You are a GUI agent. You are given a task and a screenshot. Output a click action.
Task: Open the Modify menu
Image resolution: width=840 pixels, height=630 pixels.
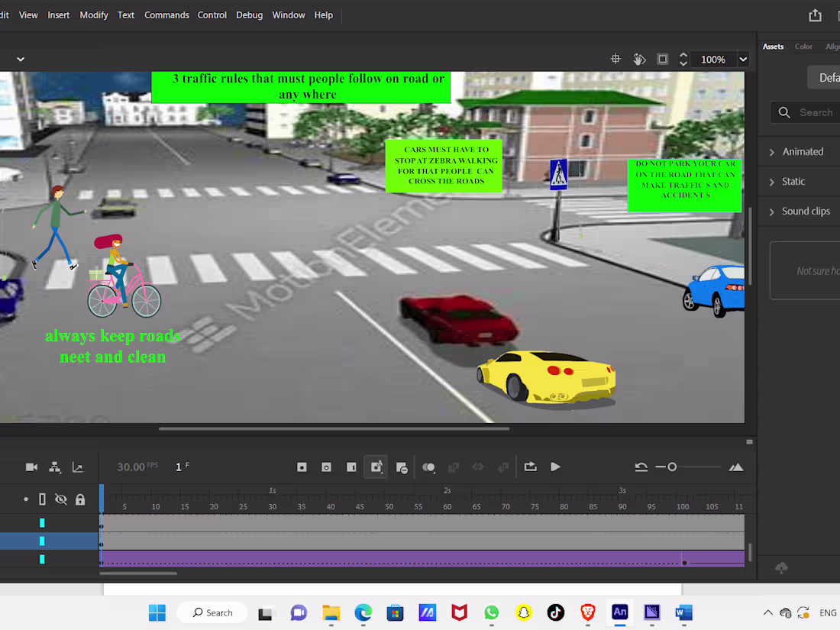point(93,15)
